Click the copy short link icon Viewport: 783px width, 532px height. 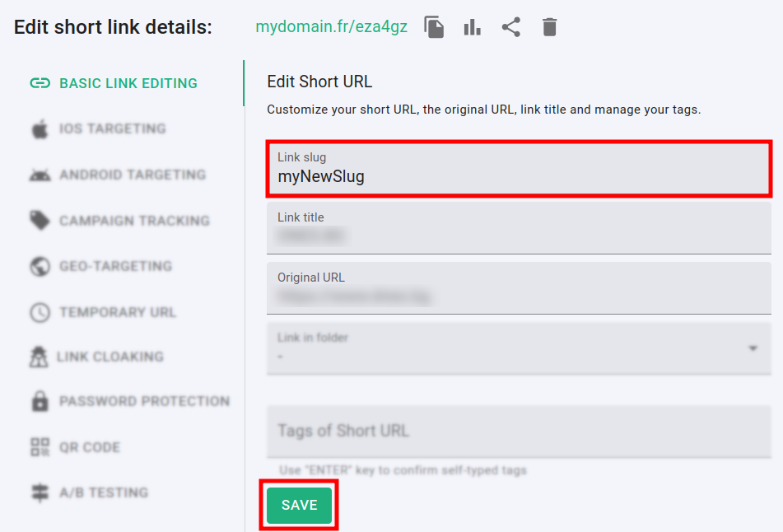(x=434, y=27)
